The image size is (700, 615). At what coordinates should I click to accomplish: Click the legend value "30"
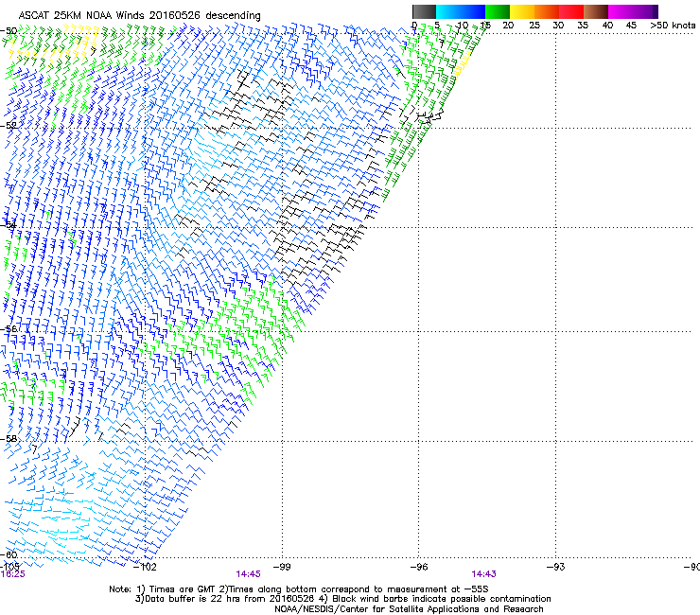click(x=558, y=26)
